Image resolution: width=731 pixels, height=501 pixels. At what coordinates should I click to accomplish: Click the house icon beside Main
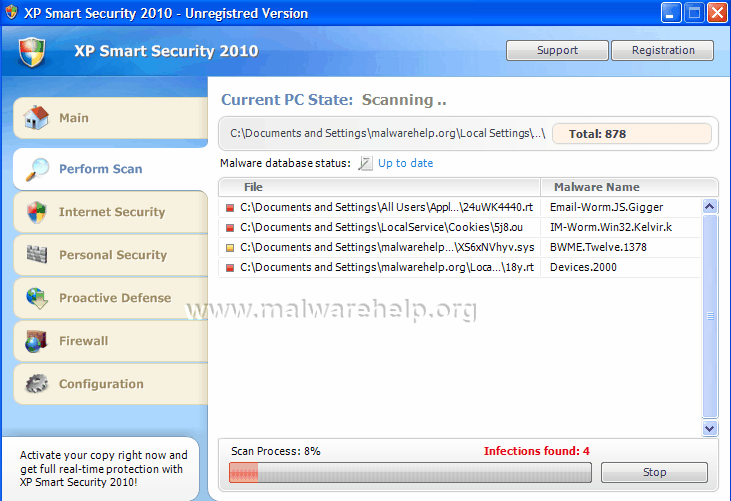(x=36, y=117)
